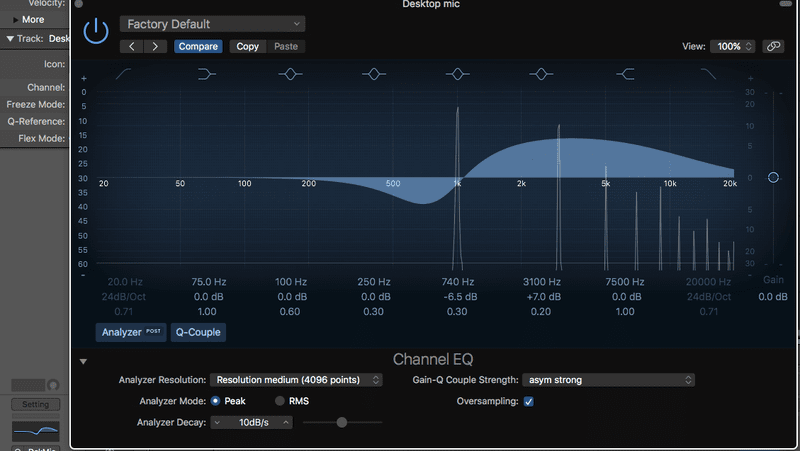Select the 100 Hz frequency value

click(x=291, y=282)
